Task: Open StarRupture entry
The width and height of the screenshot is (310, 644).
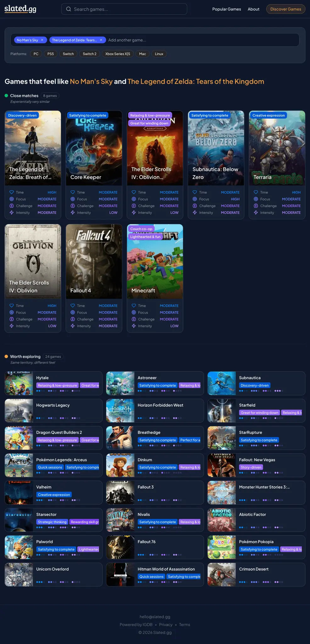Action: (x=256, y=438)
